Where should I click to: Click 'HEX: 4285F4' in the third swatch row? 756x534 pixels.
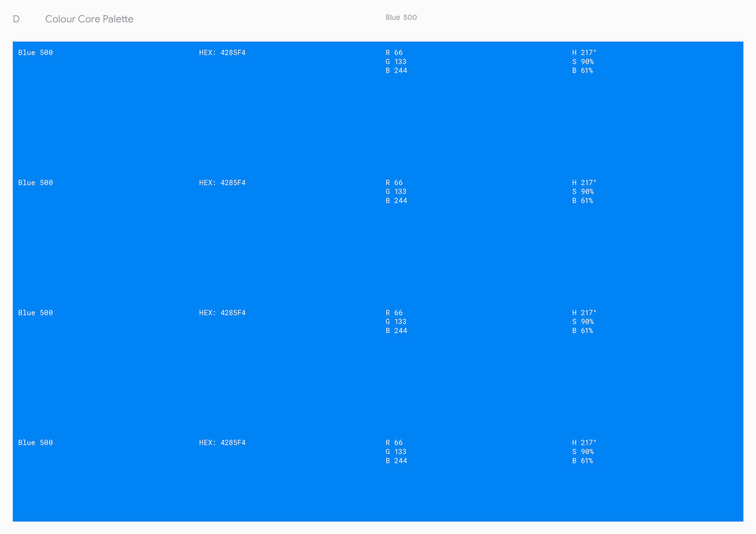[222, 313]
